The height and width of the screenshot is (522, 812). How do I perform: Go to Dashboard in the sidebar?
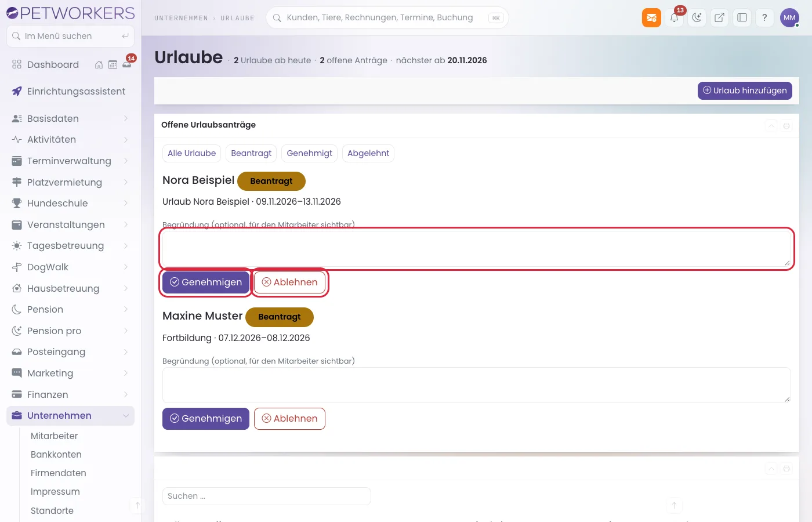(53, 65)
